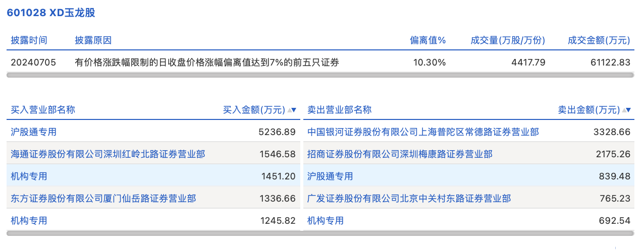
Task: Click the 披露原因 column header
Action: (93, 40)
